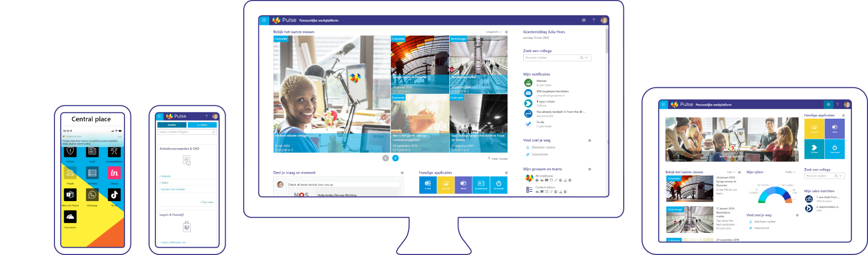Go to previous news carousel page
Viewport: 868px width, 255px height.
tap(385, 158)
